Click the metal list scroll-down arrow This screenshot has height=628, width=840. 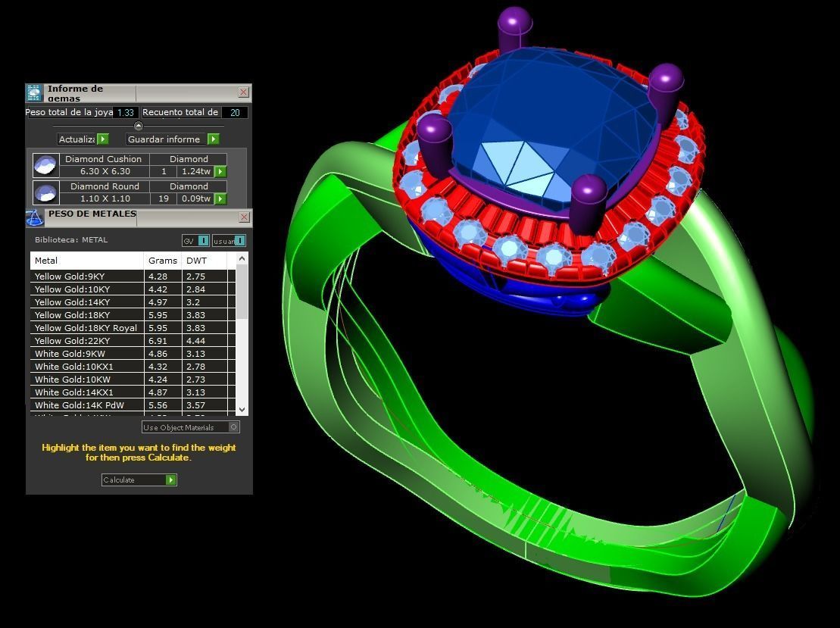pos(242,409)
